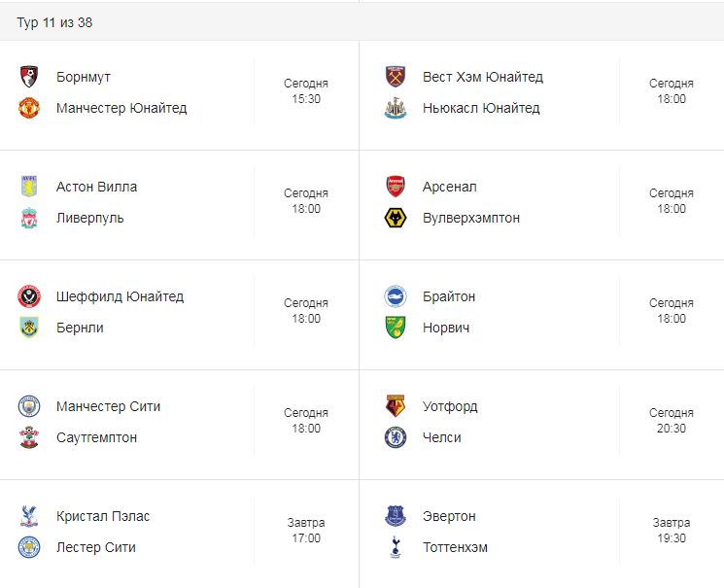Click the Wolverhampton wolf crest icon
The width and height of the screenshot is (724, 588).
tap(396, 218)
